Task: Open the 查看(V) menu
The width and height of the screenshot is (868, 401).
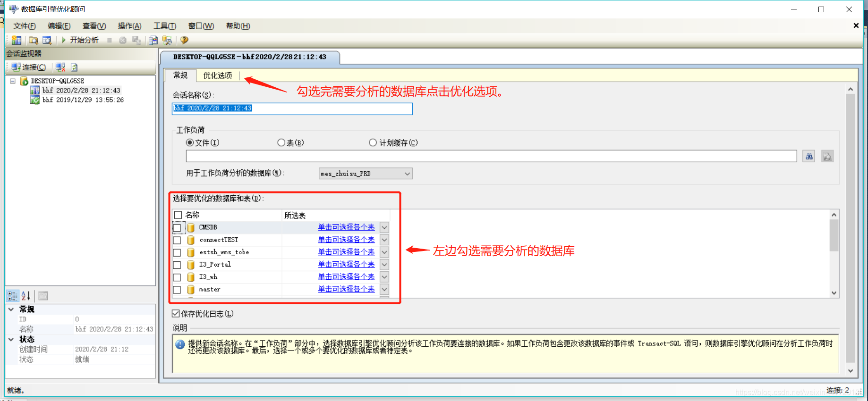Action: [94, 26]
